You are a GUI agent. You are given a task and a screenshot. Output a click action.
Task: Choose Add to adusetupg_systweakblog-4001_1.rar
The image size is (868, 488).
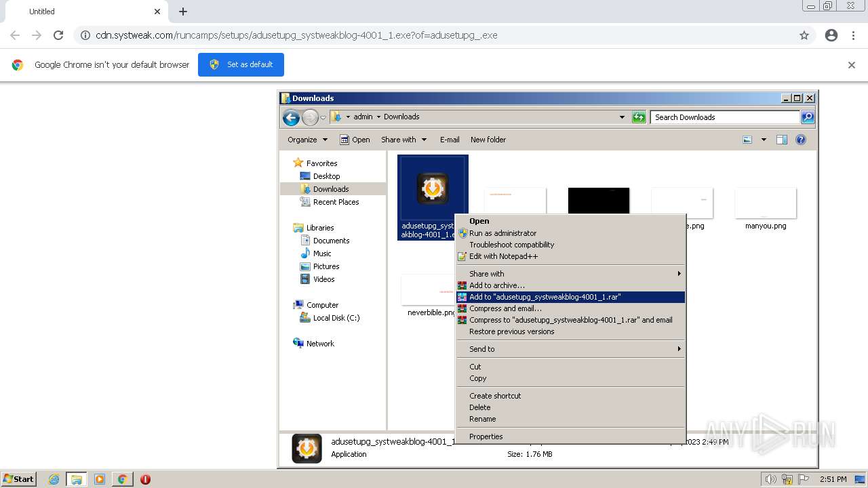tap(570, 297)
